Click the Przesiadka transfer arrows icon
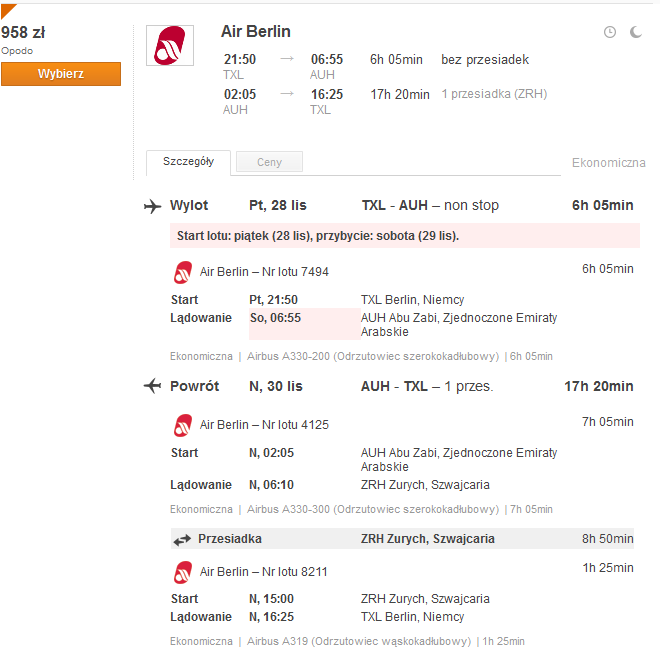 (x=182, y=540)
